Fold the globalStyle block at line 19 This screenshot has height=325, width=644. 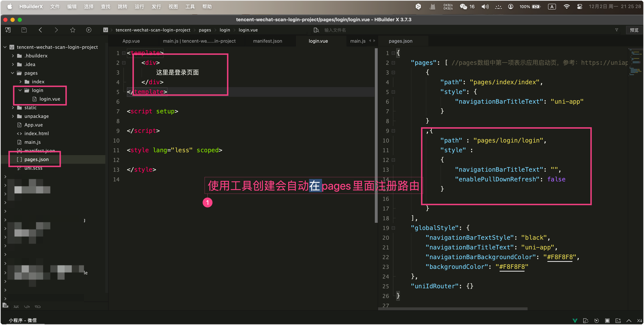pyautogui.click(x=393, y=228)
